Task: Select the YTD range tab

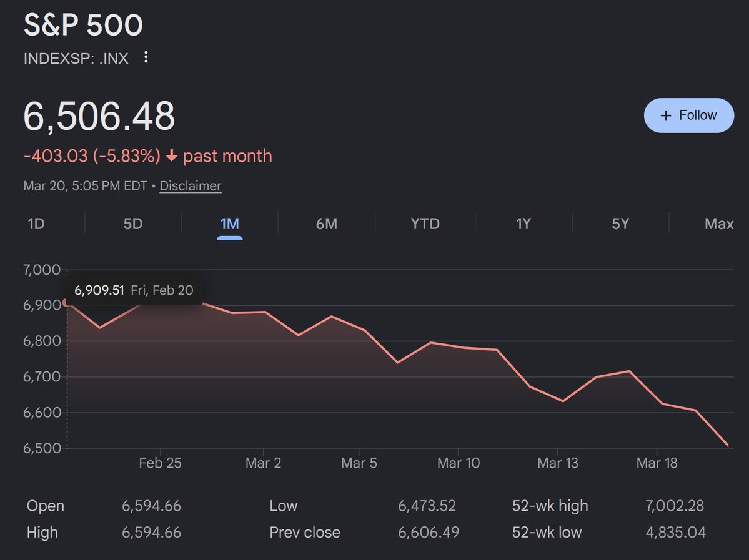Action: coord(425,224)
